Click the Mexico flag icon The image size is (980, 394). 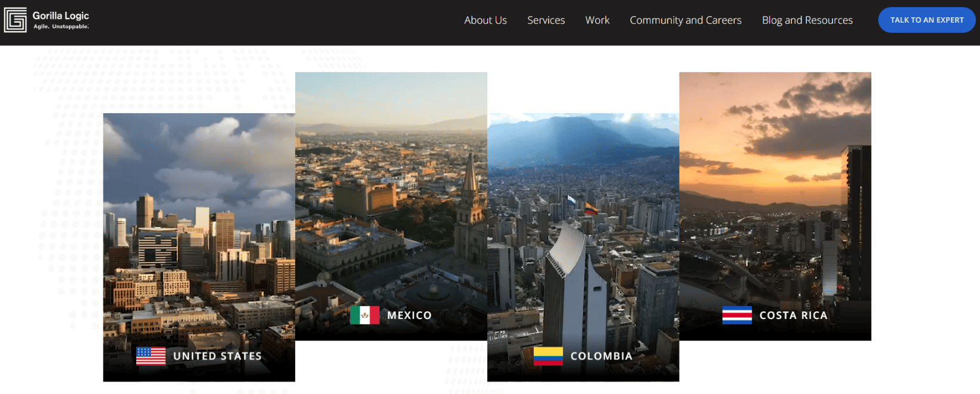365,315
